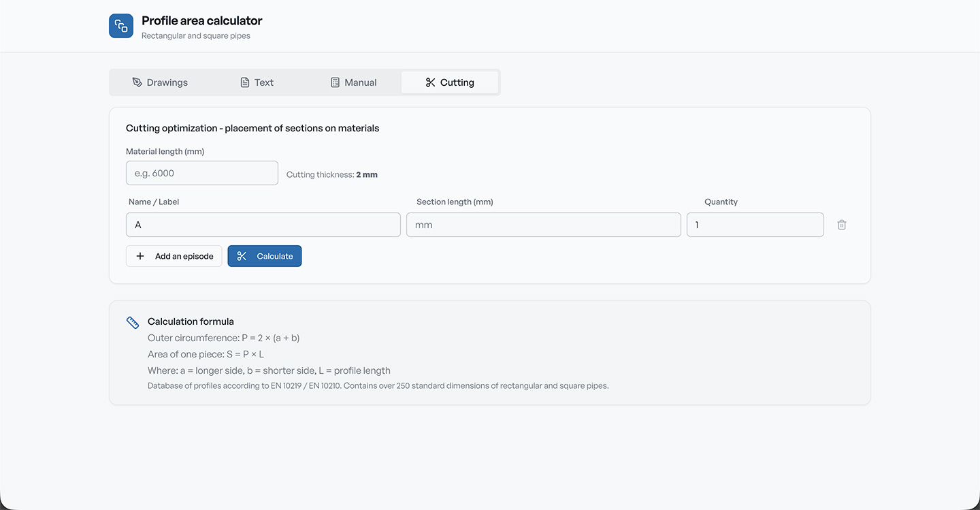Click the 'Section length (mm)' column label
Viewport: 980px width, 510px height.
point(455,202)
